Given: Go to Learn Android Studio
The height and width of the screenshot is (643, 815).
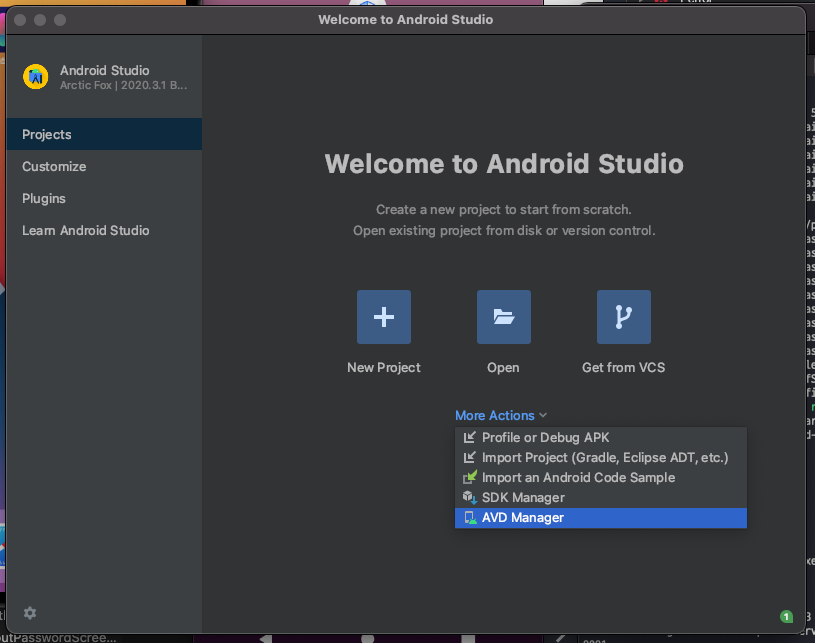Looking at the screenshot, I should [x=104, y=230].
